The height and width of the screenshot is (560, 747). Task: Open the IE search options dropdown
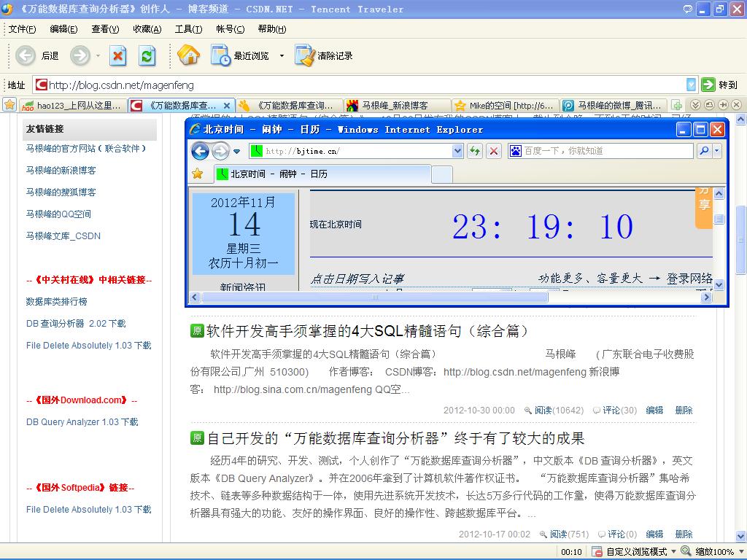click(x=716, y=152)
